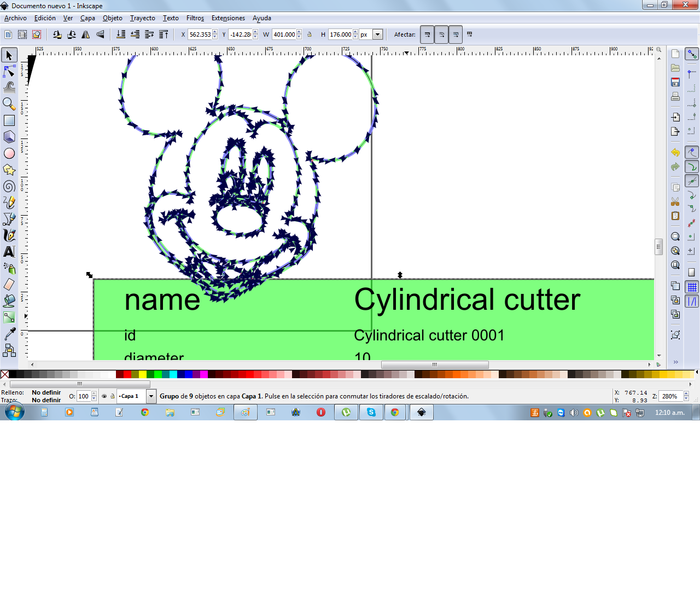Select the Connector tool

[9, 350]
